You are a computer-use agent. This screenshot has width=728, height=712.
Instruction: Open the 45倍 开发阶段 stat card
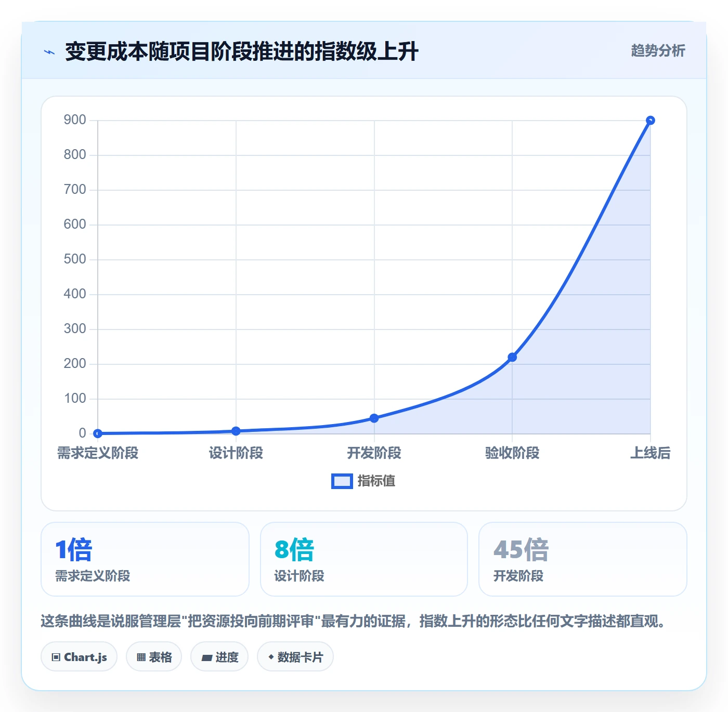tap(583, 559)
